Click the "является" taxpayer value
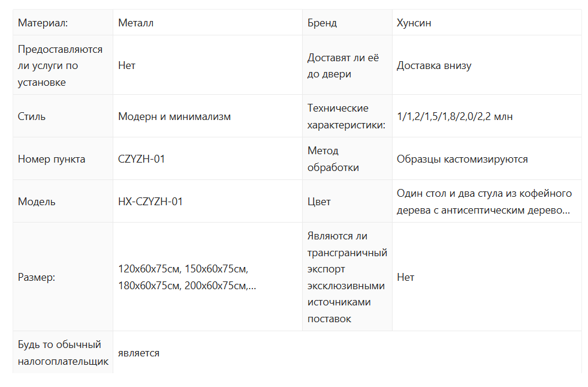Screen dimensions: 588x387 coord(138,353)
